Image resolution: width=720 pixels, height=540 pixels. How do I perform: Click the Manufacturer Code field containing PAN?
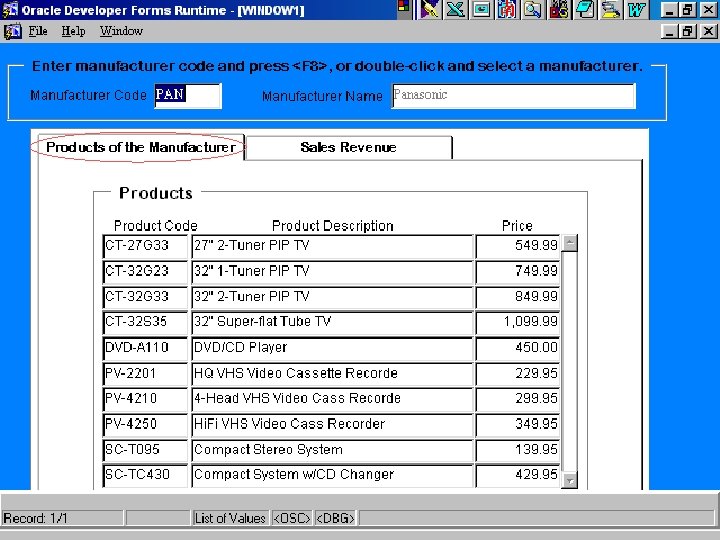click(188, 96)
